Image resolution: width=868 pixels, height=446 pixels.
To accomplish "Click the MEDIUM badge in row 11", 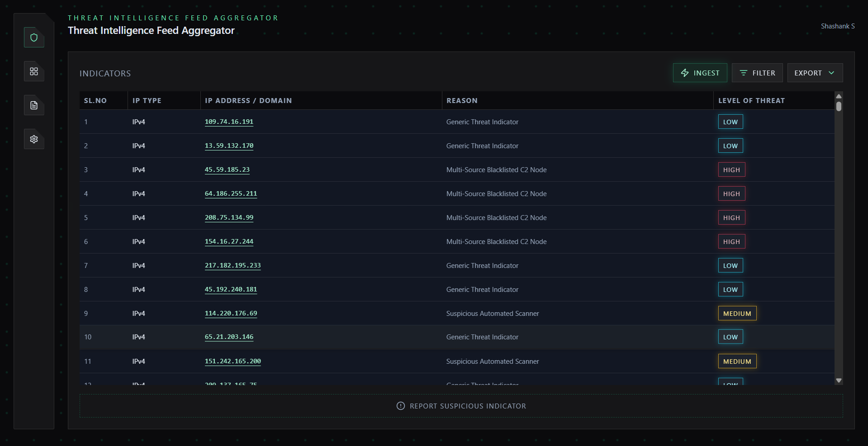I will point(737,361).
